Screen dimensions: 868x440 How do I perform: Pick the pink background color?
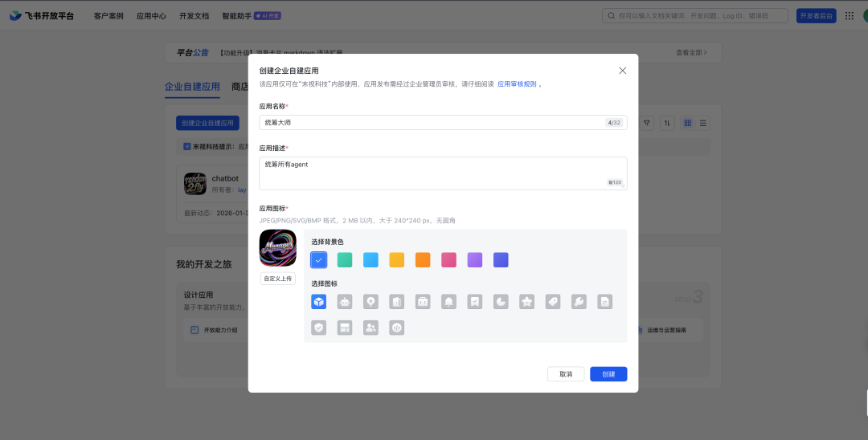(449, 260)
